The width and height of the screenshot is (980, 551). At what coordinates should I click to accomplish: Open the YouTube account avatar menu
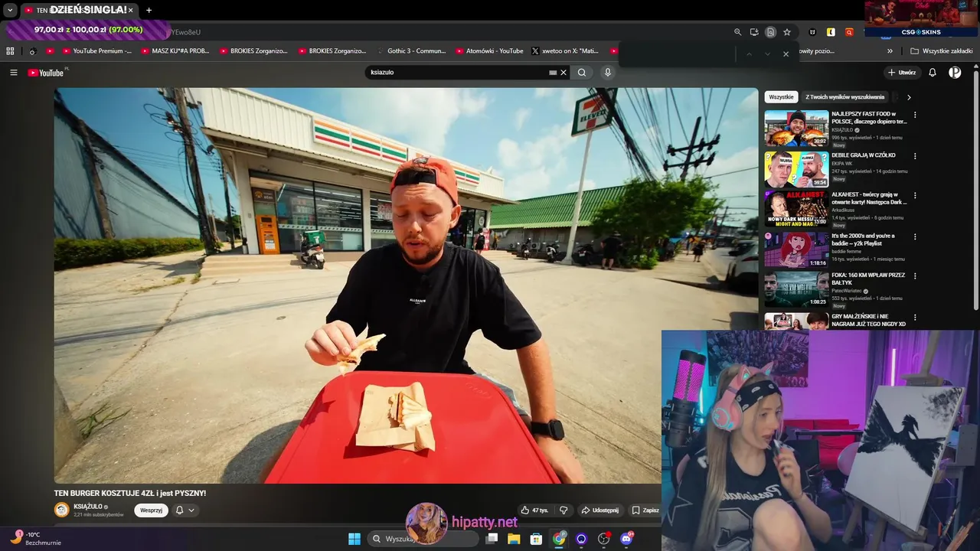[x=955, y=73]
